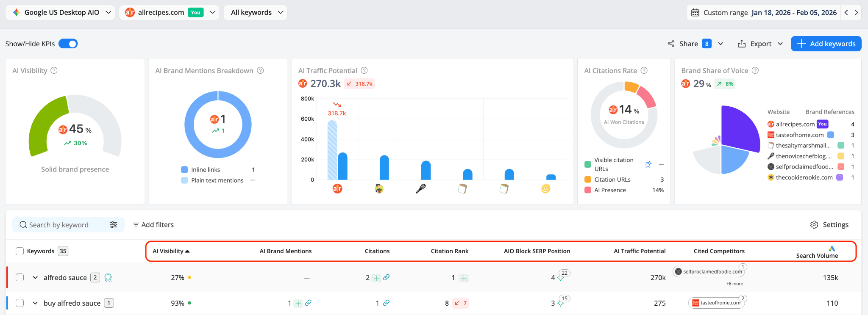Viewport: 868px width, 315px height.
Task: Toggle the Show/Hide KPIs switch
Action: click(68, 44)
